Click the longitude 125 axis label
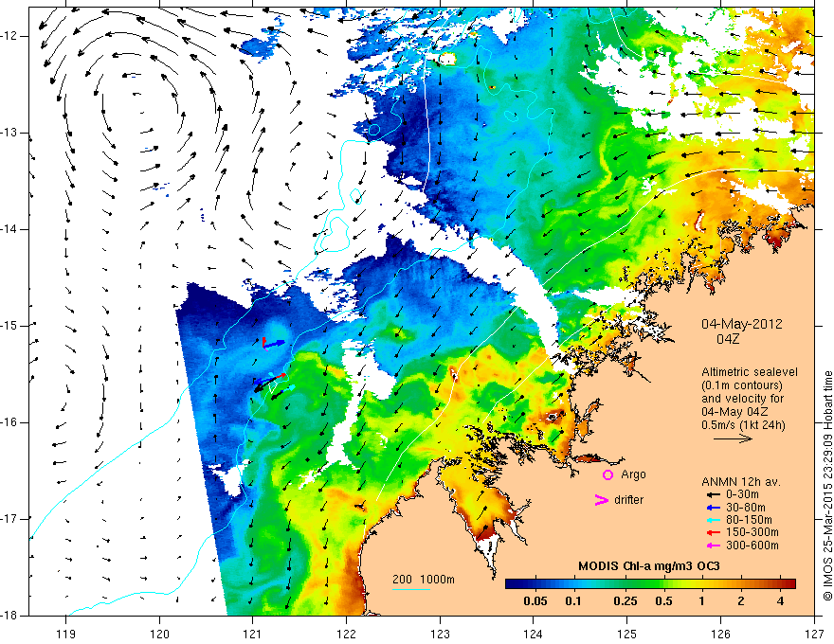 coord(627,634)
